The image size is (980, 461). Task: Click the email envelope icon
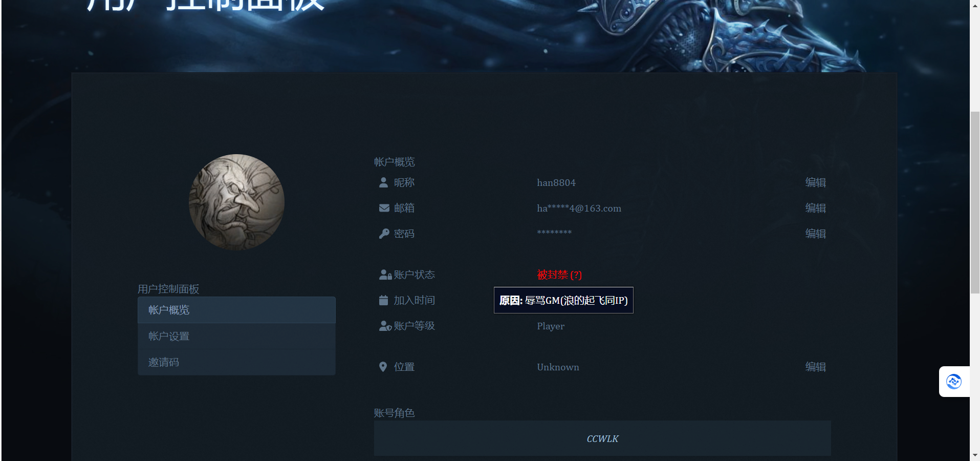(384, 208)
